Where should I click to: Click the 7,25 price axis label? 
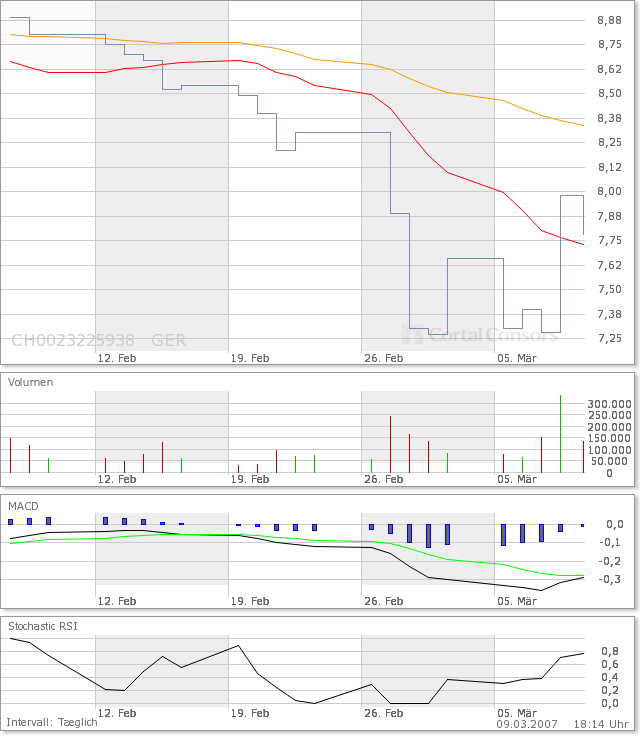coord(609,338)
